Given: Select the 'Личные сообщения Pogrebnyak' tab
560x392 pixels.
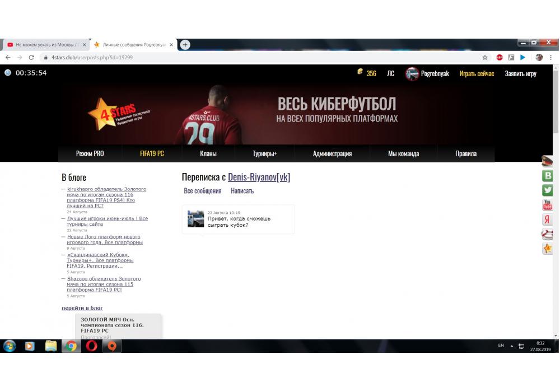Looking at the screenshot, I should 133,45.
